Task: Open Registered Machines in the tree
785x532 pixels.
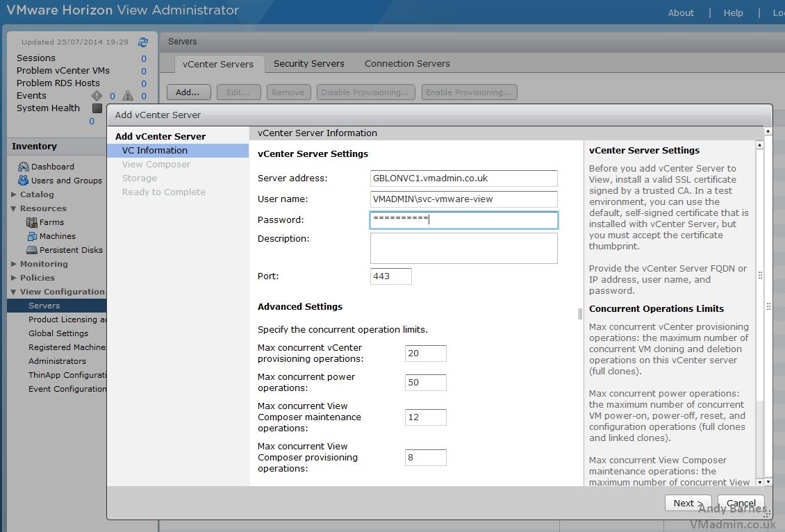Action: click(67, 347)
